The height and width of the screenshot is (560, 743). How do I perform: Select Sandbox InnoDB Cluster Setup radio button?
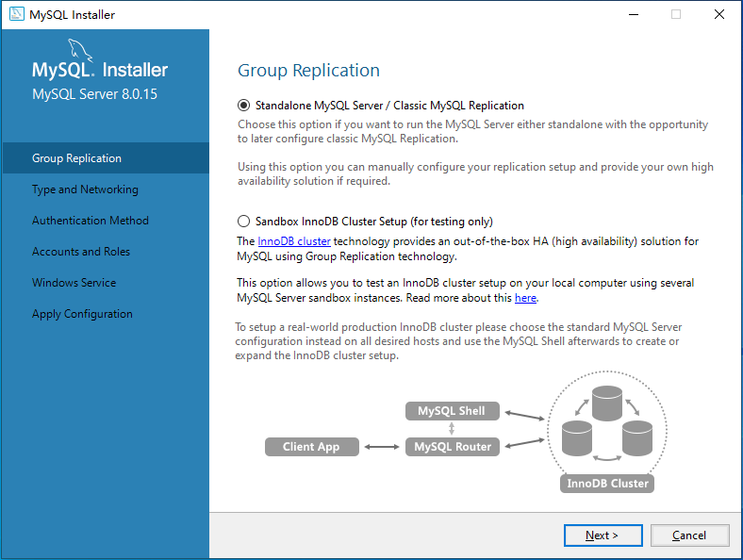tap(243, 222)
